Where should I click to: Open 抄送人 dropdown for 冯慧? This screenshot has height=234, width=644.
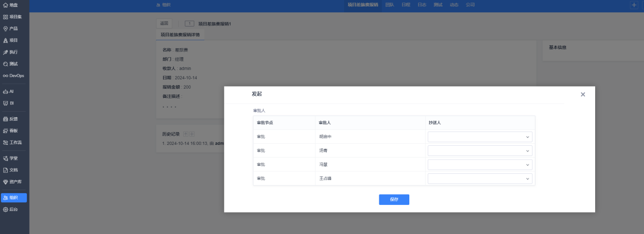tap(480, 165)
